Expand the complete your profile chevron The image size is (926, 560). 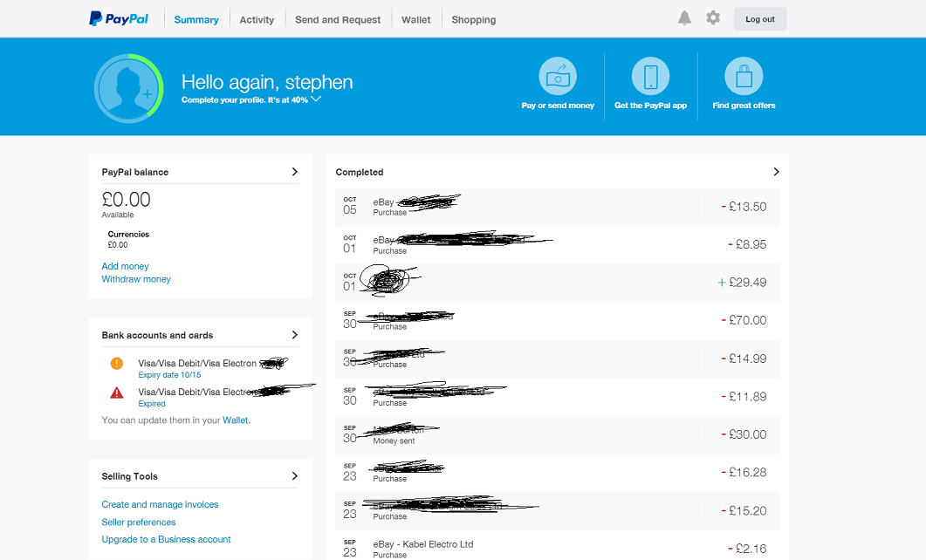pyautogui.click(x=316, y=99)
